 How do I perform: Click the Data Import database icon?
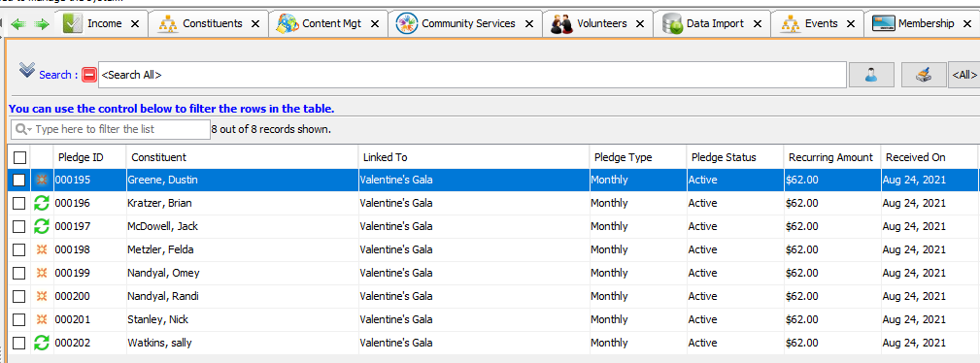tap(672, 24)
